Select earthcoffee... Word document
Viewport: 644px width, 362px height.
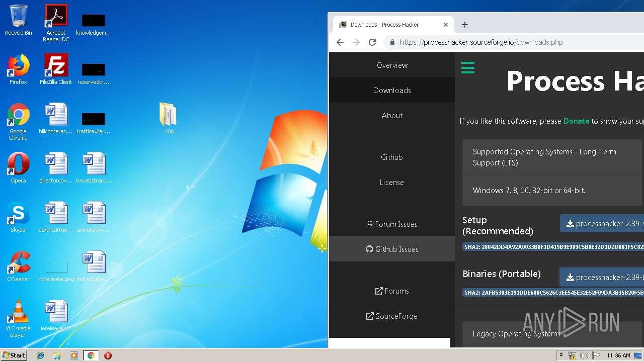click(56, 217)
